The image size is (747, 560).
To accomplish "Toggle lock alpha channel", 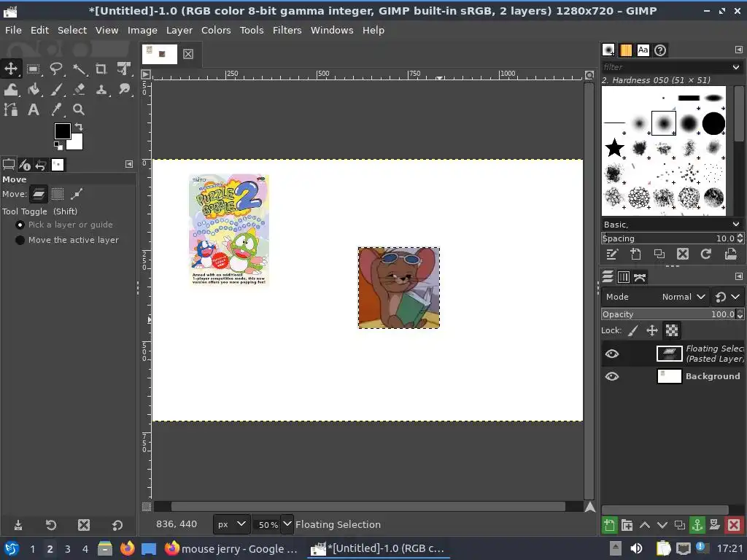I will [672, 330].
